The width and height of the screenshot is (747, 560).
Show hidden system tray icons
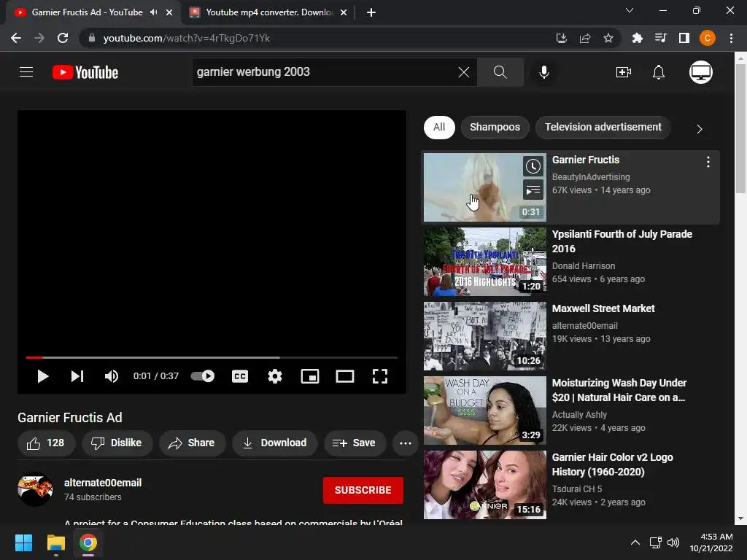[635, 542]
